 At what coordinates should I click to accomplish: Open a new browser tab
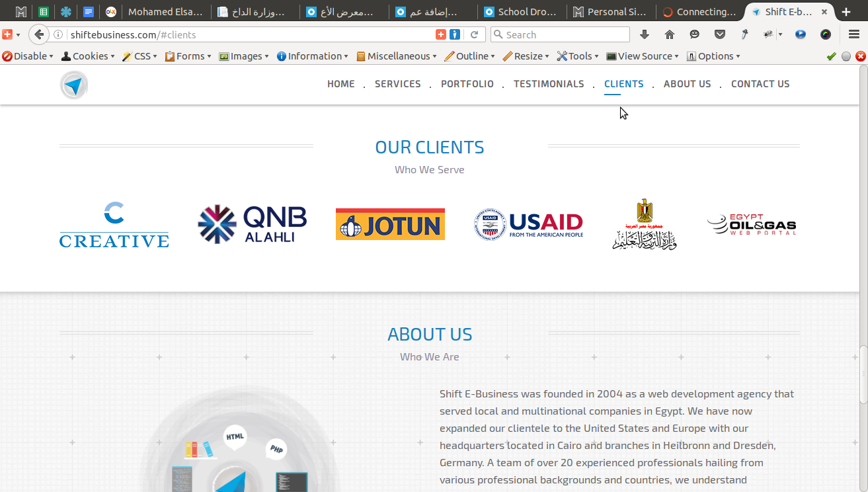tap(846, 12)
